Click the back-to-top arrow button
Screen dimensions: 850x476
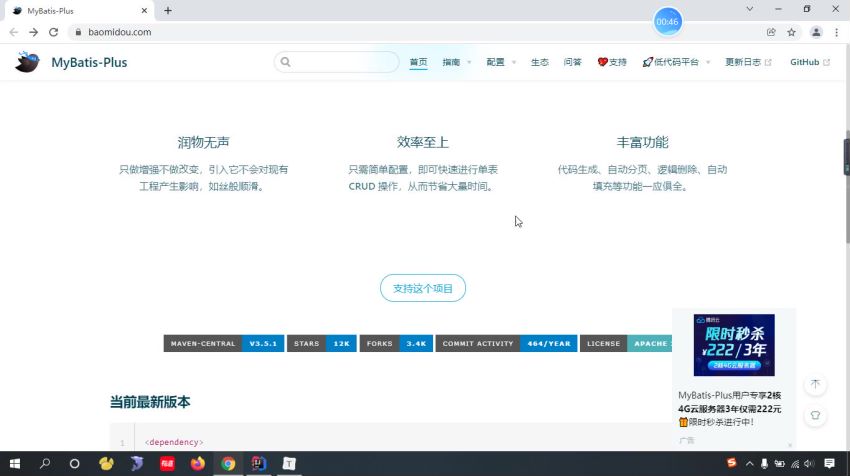(815, 384)
